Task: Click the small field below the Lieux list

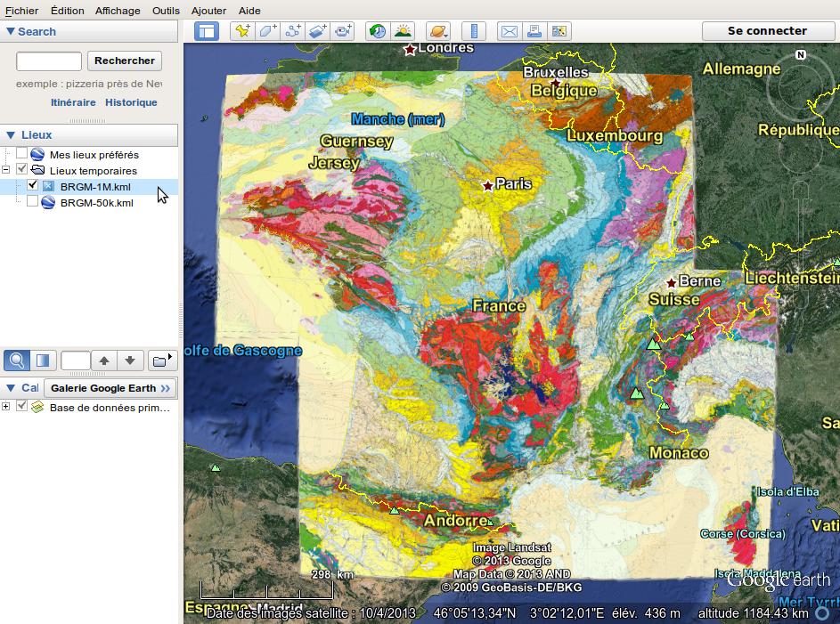Action: tap(76, 361)
